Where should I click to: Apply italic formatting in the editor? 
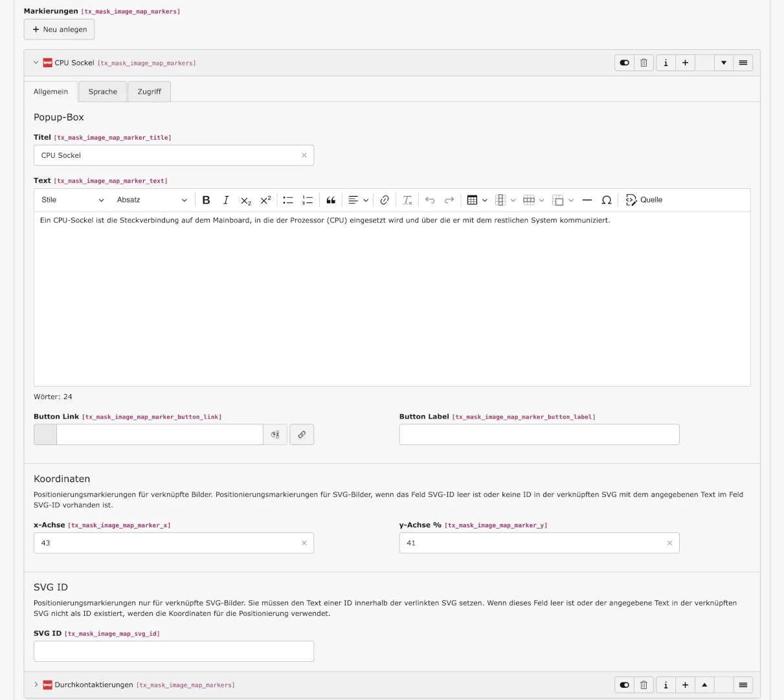click(x=225, y=200)
